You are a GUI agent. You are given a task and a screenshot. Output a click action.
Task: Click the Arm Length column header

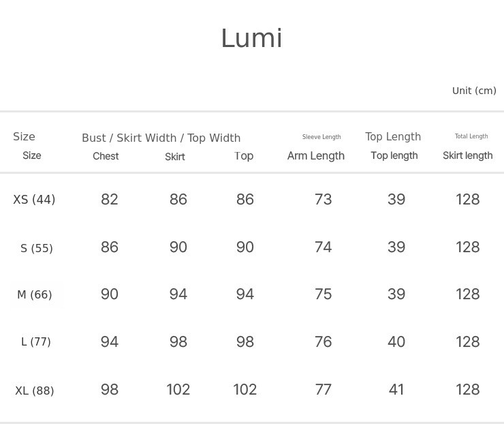click(316, 156)
